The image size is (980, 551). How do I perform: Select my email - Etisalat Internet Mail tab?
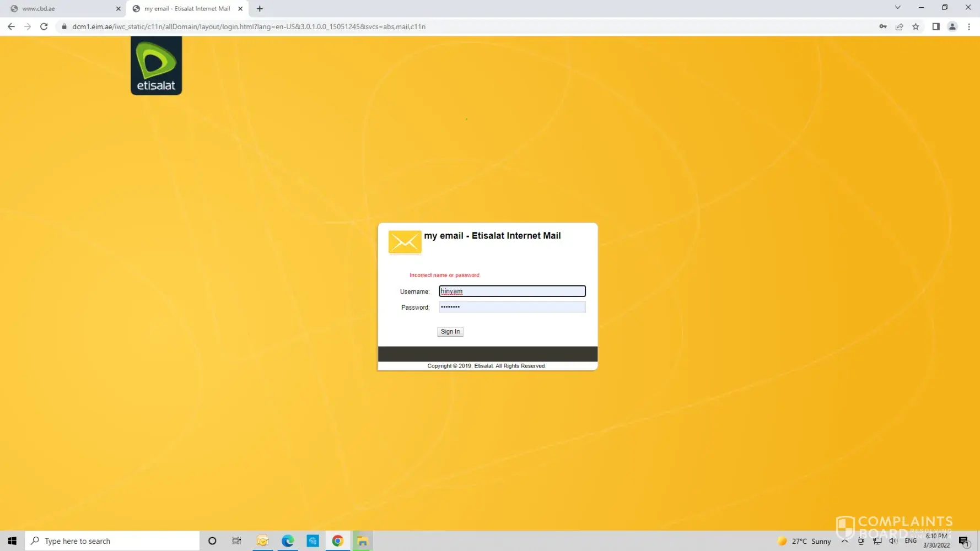pos(187,9)
